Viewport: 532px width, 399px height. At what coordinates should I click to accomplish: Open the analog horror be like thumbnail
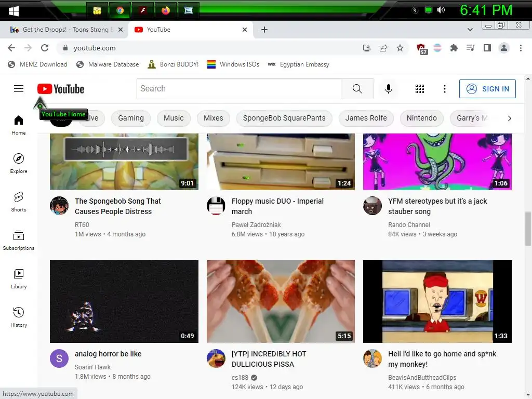124,301
